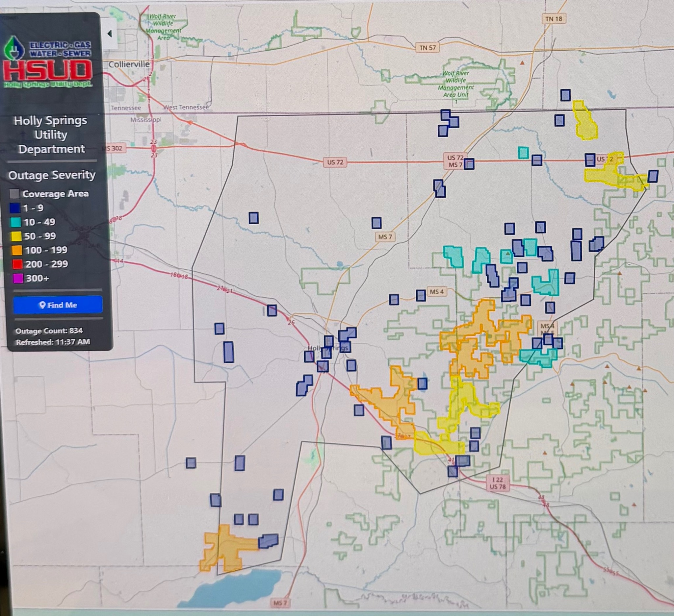Click the Outage Severity heading
This screenshot has width=674, height=616.
[52, 175]
